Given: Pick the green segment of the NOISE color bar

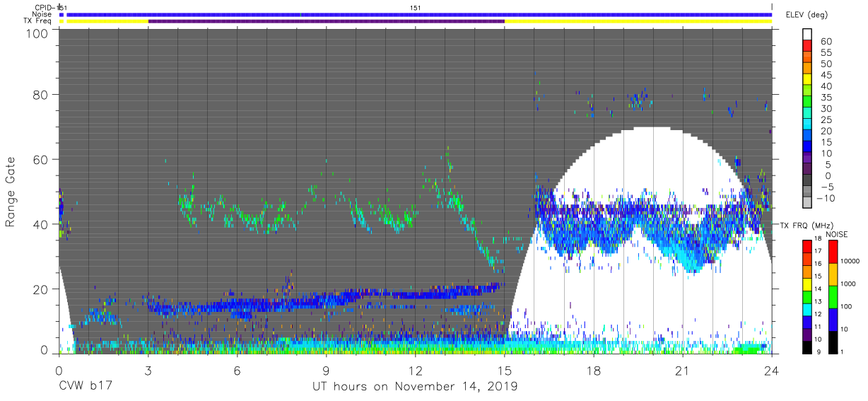Looking at the screenshot, I should coord(833,296).
